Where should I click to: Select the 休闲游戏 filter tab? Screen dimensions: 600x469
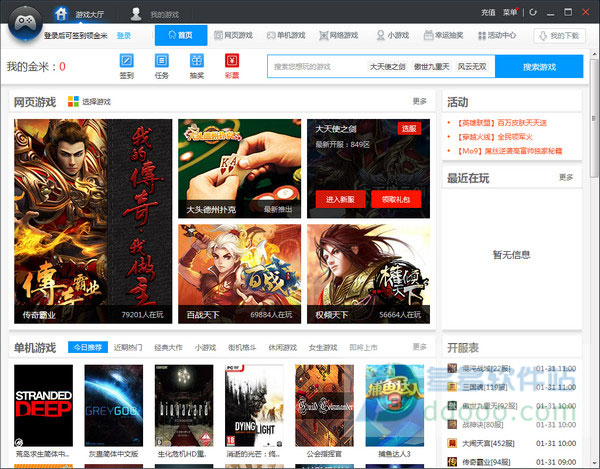click(283, 347)
